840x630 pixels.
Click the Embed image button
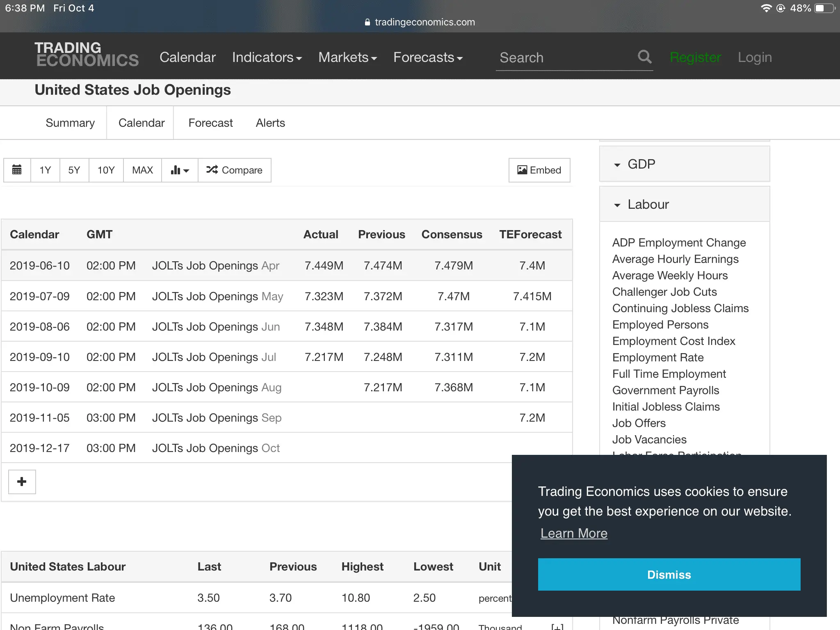[x=539, y=170]
